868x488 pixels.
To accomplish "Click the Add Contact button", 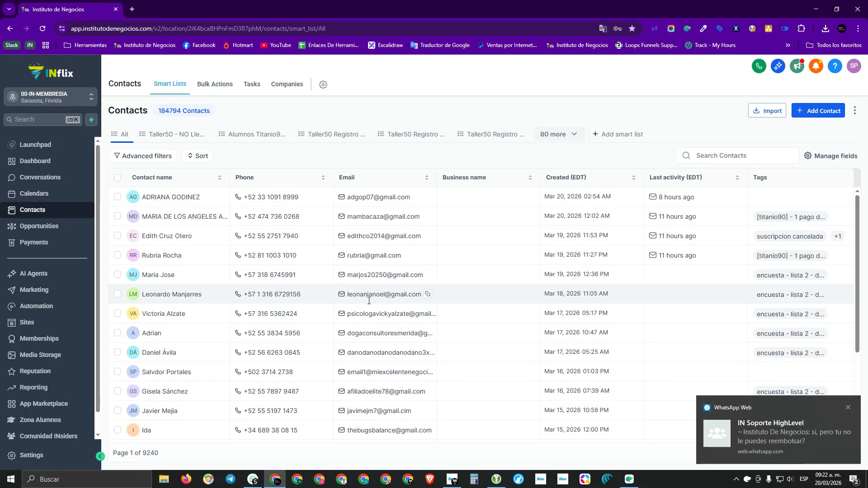I will click(818, 111).
